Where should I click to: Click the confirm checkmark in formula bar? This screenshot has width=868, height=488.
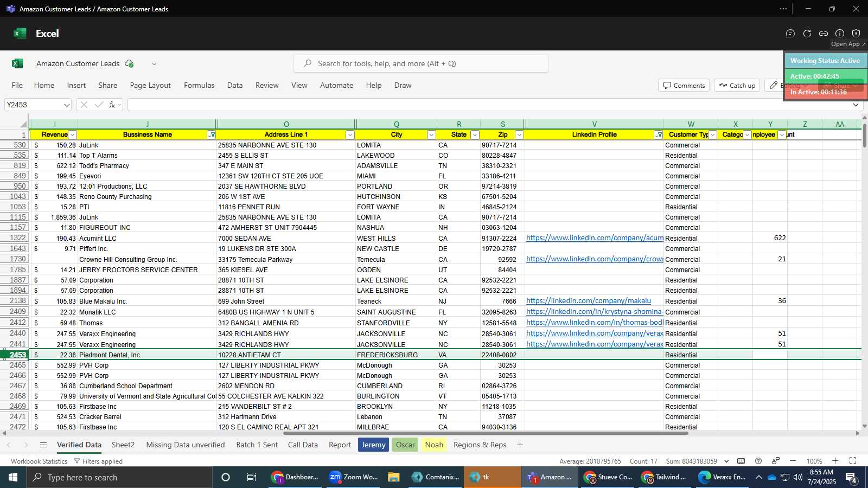[99, 105]
